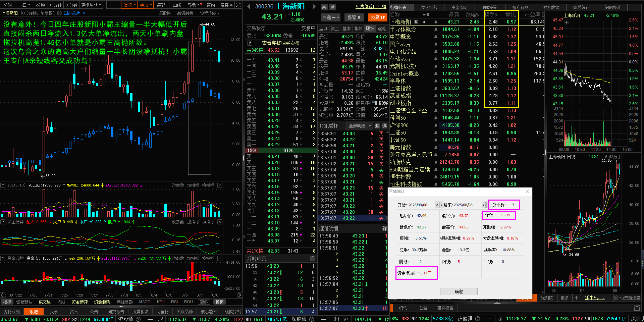This screenshot has height=322, width=644.
Task: Open the 增仓排名 tab
Action: pos(429,7)
